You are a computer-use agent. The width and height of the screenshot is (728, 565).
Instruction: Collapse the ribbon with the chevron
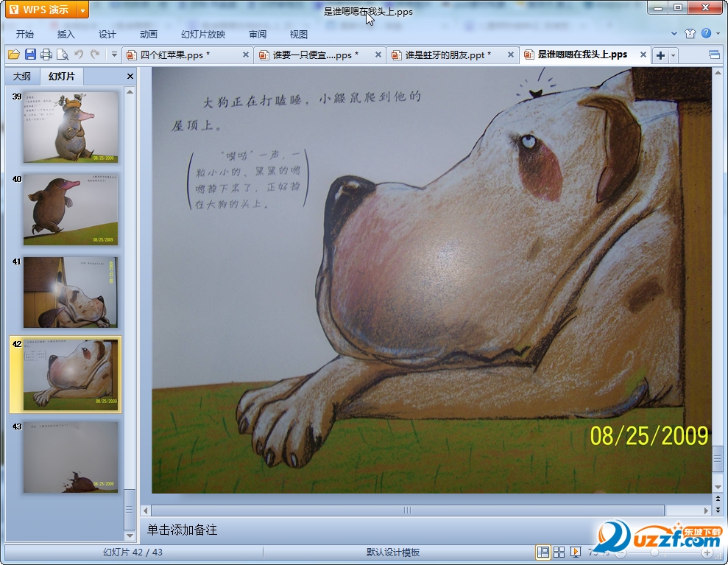pyautogui.click(x=674, y=33)
